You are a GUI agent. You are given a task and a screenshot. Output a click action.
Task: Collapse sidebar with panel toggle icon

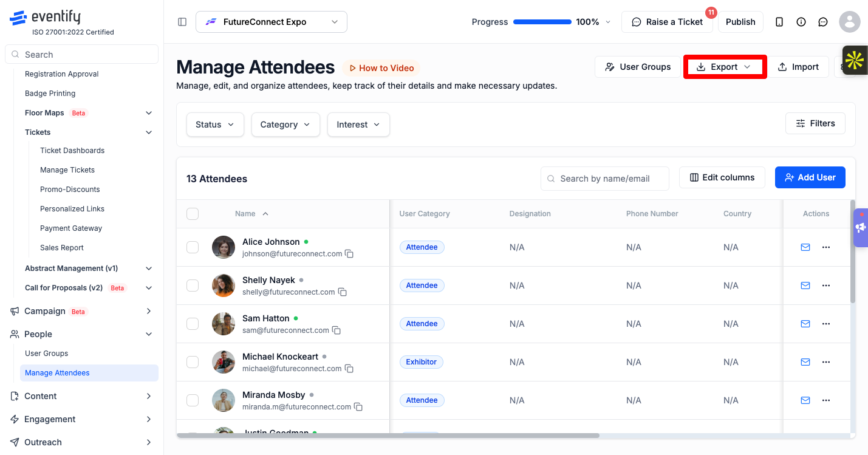(182, 22)
